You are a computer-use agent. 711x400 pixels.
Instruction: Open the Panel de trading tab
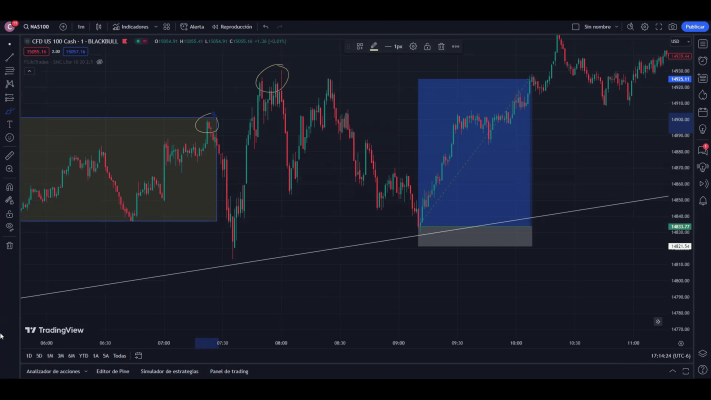[229, 371]
